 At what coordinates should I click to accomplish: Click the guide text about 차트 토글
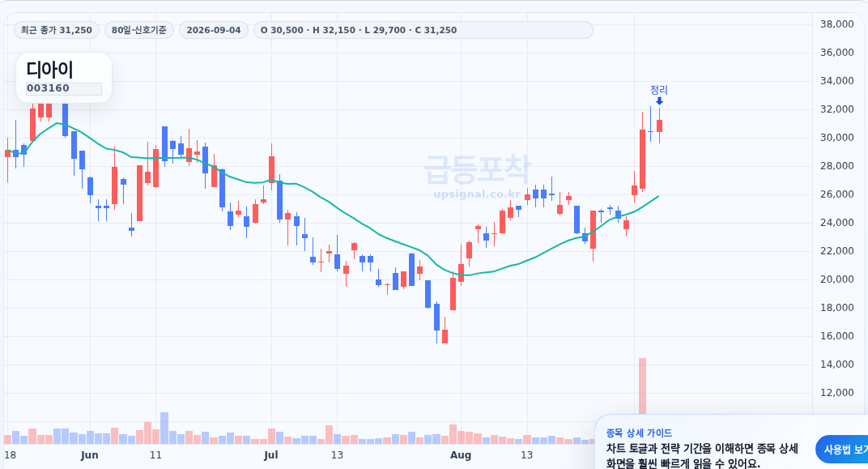(702, 456)
